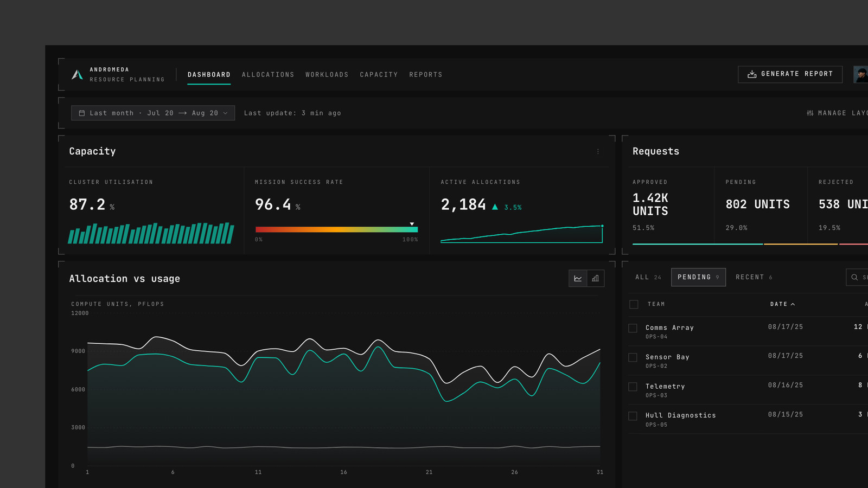Expand the Last month date range dropdown
The height and width of the screenshot is (488, 868).
pyautogui.click(x=153, y=113)
